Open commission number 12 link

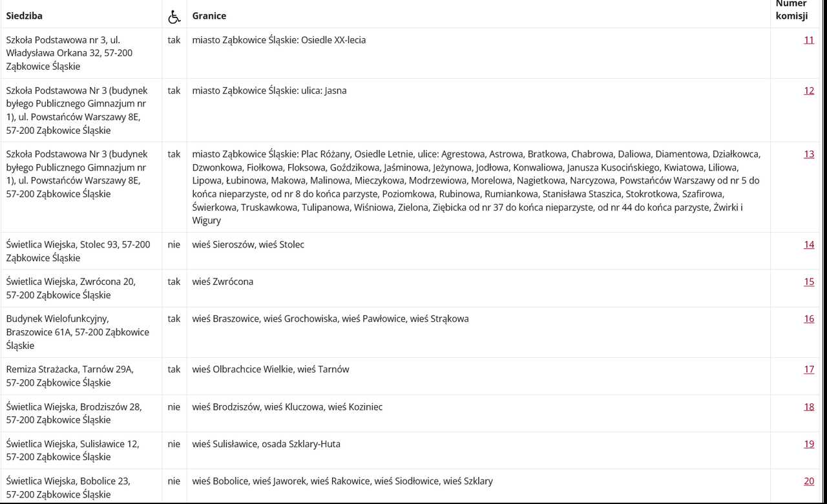pyautogui.click(x=809, y=90)
